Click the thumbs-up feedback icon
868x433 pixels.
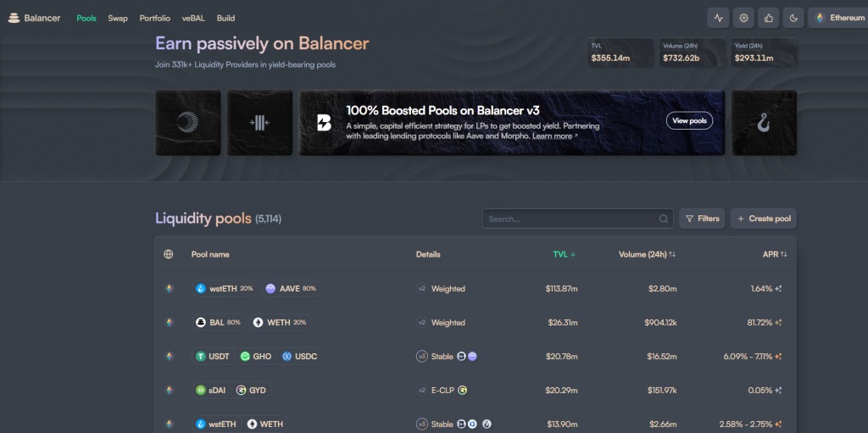(769, 18)
